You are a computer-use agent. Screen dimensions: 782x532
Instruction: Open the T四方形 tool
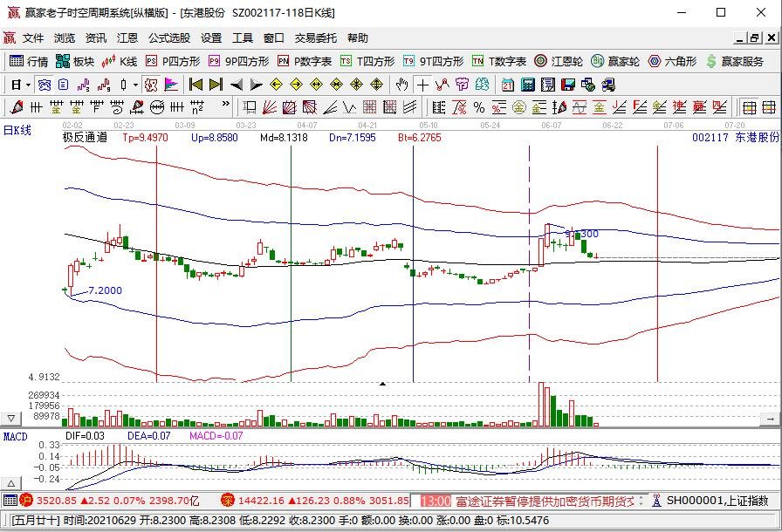[x=367, y=61]
